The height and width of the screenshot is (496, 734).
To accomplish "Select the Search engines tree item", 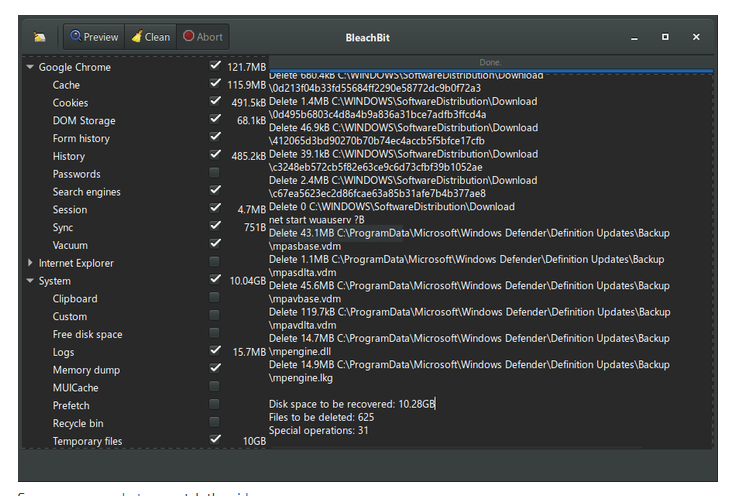I will coord(87,192).
